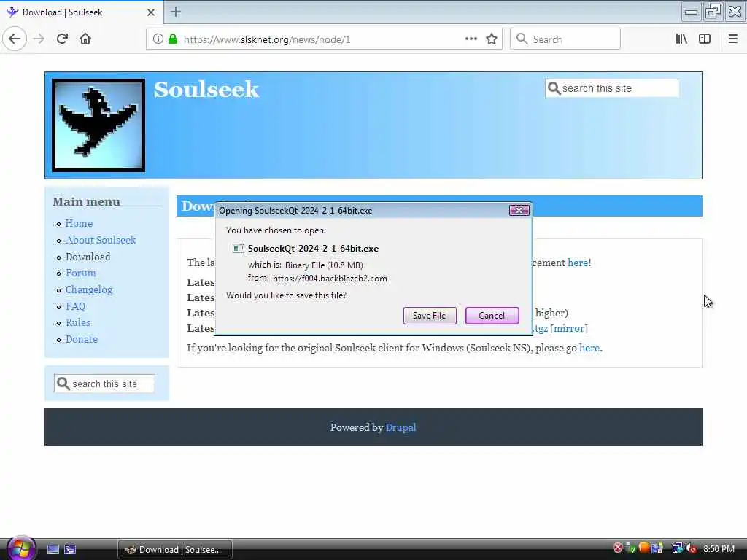Screen dimensions: 747x560
Task: Click the 8:50 PM clock
Action: pos(719,549)
